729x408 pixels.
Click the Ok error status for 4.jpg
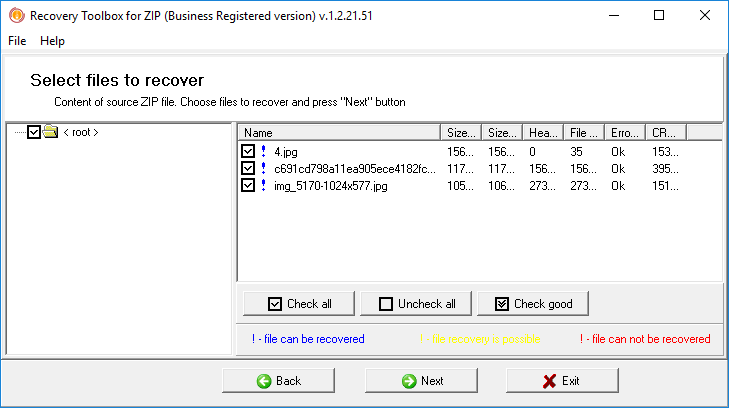click(618, 152)
